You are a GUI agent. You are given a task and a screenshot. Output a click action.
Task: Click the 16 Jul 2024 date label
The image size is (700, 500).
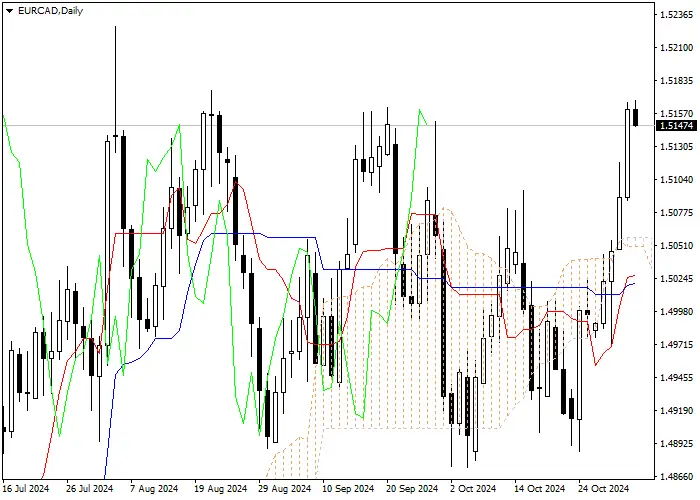tap(26, 489)
